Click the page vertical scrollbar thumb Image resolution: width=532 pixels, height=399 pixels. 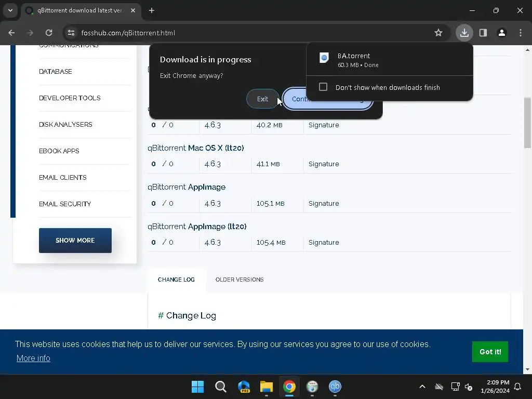[x=527, y=123]
